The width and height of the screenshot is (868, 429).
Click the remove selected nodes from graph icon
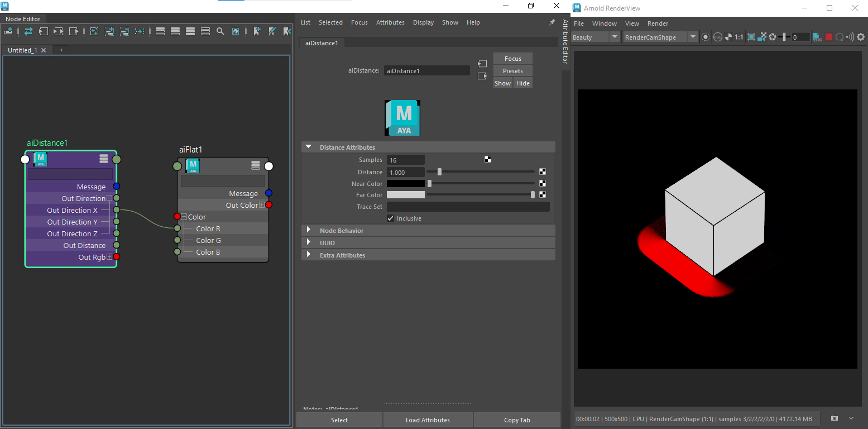[124, 31]
